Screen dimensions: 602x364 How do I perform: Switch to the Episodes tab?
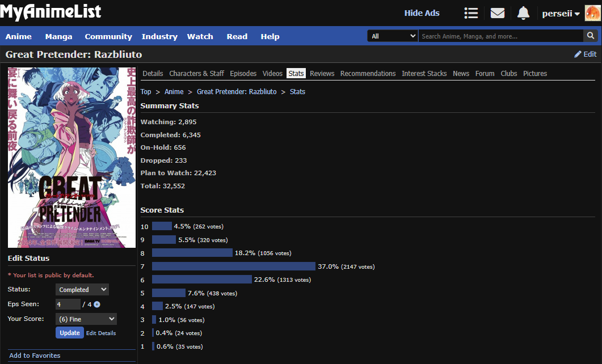(243, 73)
